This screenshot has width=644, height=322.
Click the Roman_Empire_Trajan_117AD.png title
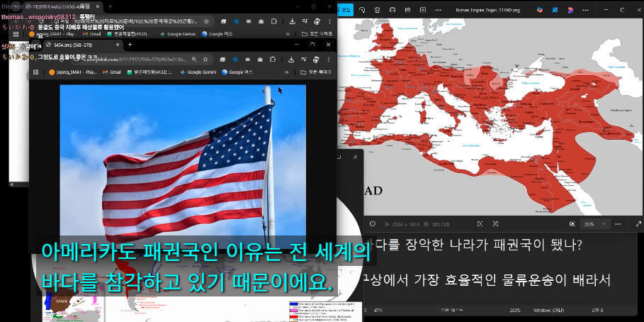[487, 10]
